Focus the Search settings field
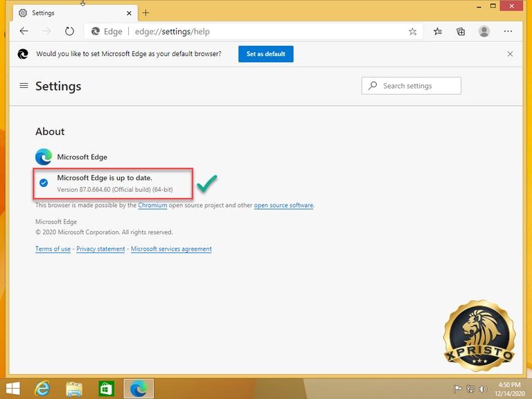Image resolution: width=532 pixels, height=399 pixels. [x=411, y=86]
